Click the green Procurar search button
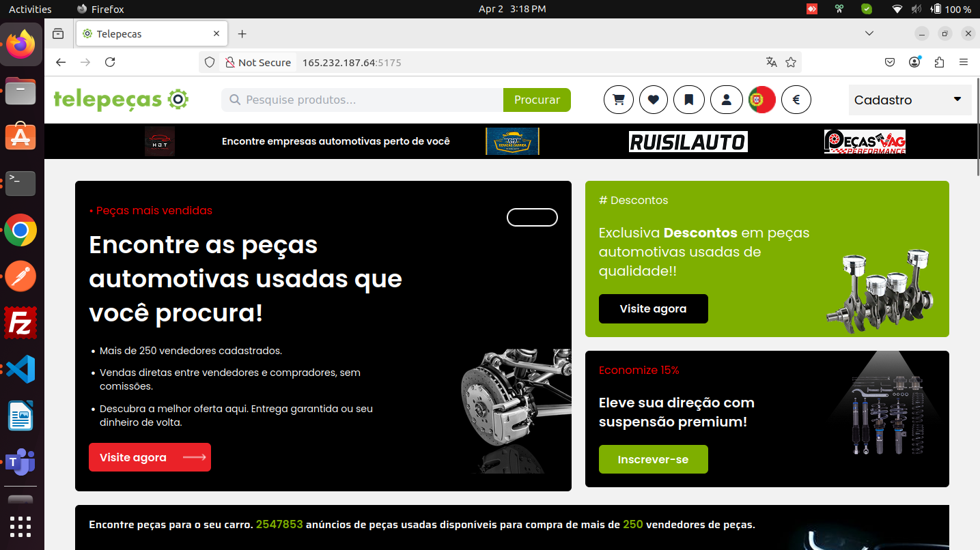 point(537,100)
